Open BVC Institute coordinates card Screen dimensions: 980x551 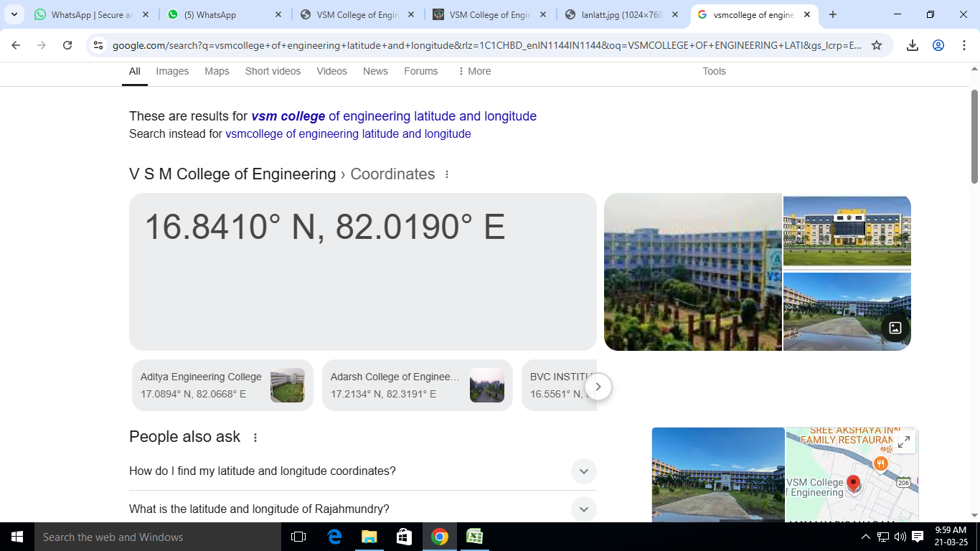click(x=559, y=385)
